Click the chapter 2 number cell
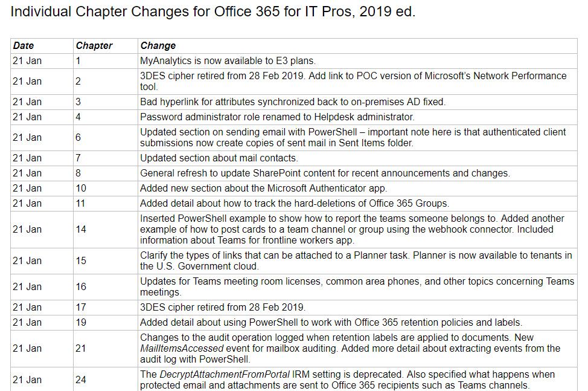Viewport: 588px width, 391px height. click(x=106, y=82)
